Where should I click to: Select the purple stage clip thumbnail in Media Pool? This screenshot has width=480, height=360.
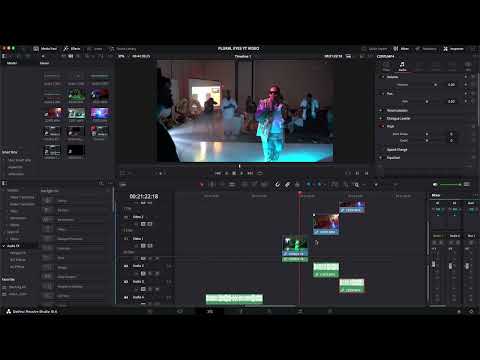(100, 114)
